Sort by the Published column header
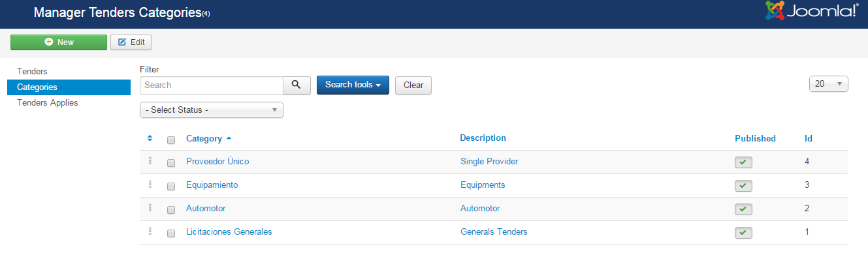This screenshot has width=868, height=253. pyautogui.click(x=755, y=138)
